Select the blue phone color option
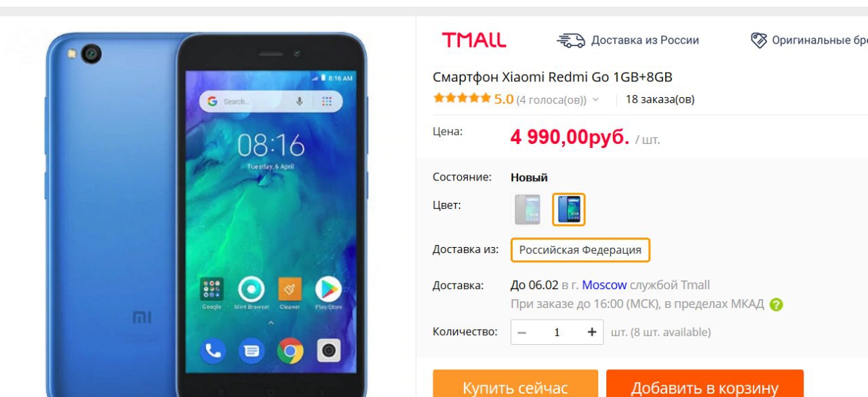The image size is (868, 397). 568,210
